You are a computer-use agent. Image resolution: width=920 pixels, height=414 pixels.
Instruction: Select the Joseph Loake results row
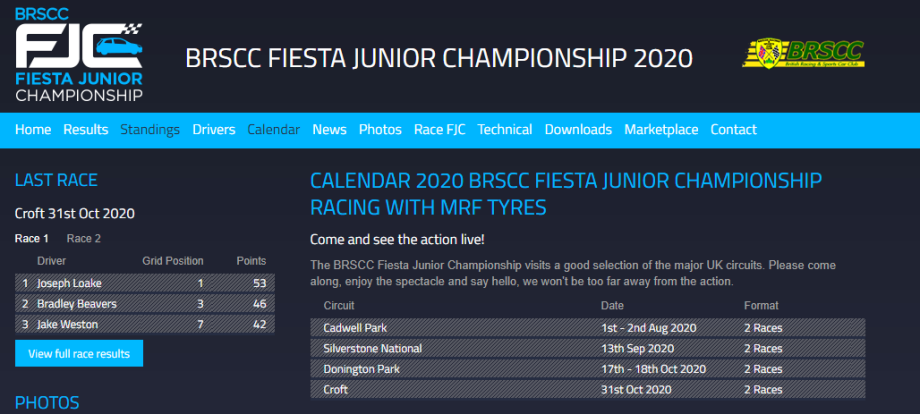point(144,283)
